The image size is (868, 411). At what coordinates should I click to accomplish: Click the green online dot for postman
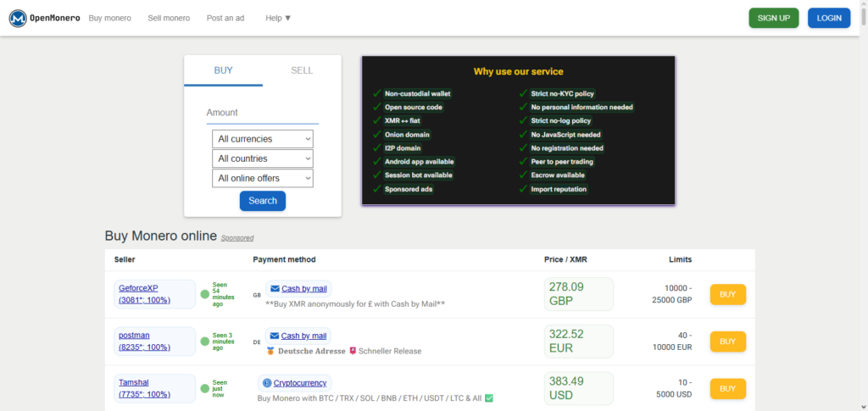pos(205,342)
